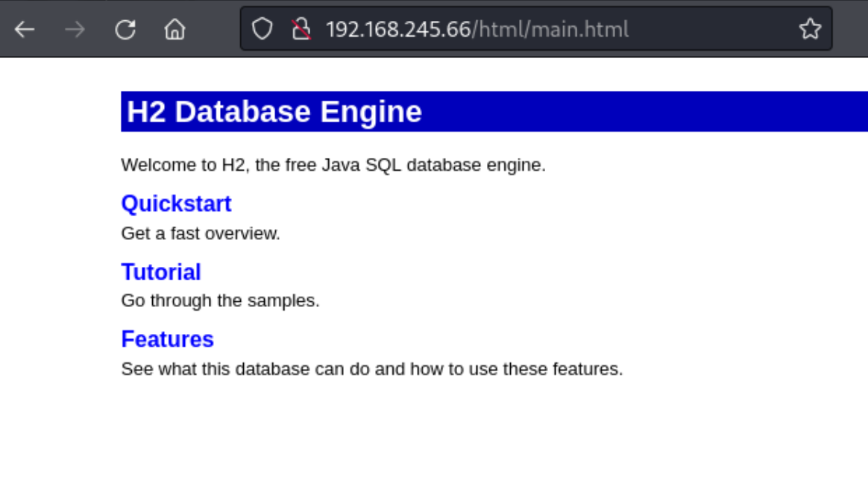Show tracking protection shield info
The image size is (868, 495).
(262, 29)
